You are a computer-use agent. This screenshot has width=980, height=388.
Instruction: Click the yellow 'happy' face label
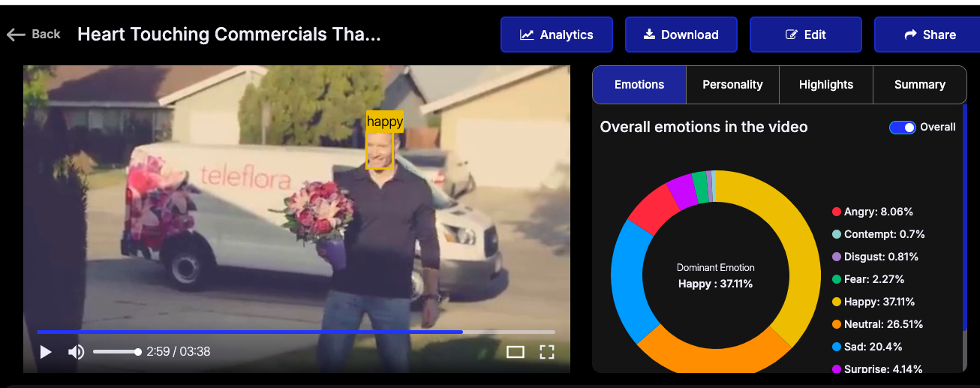(385, 122)
